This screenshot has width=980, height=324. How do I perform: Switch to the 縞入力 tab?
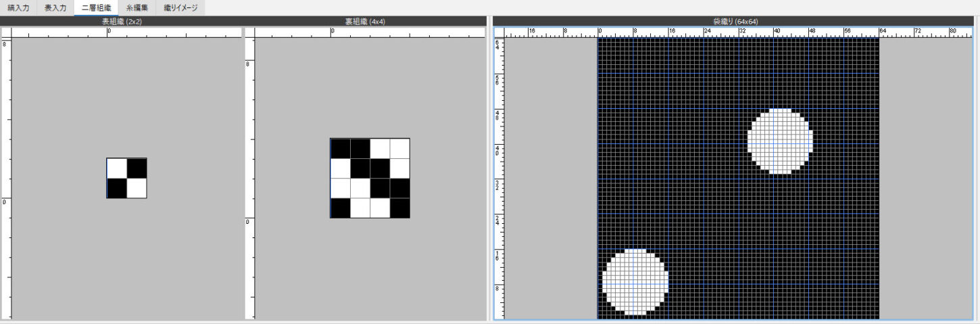tap(18, 7)
